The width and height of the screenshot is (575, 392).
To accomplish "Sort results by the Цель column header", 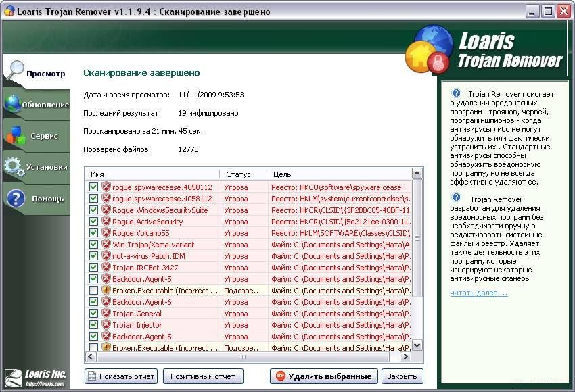I will pos(339,174).
